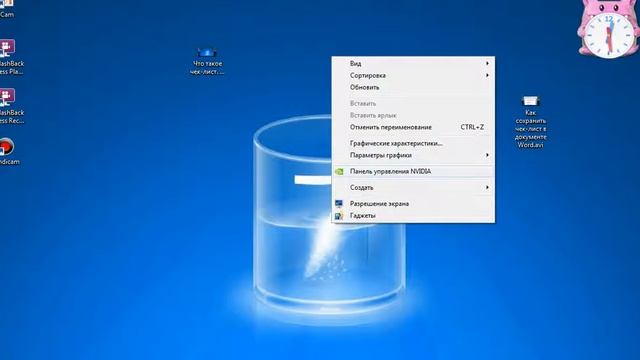Click the 'CTRL+Z' shortcut text
The height and width of the screenshot is (360, 640).
(472, 127)
